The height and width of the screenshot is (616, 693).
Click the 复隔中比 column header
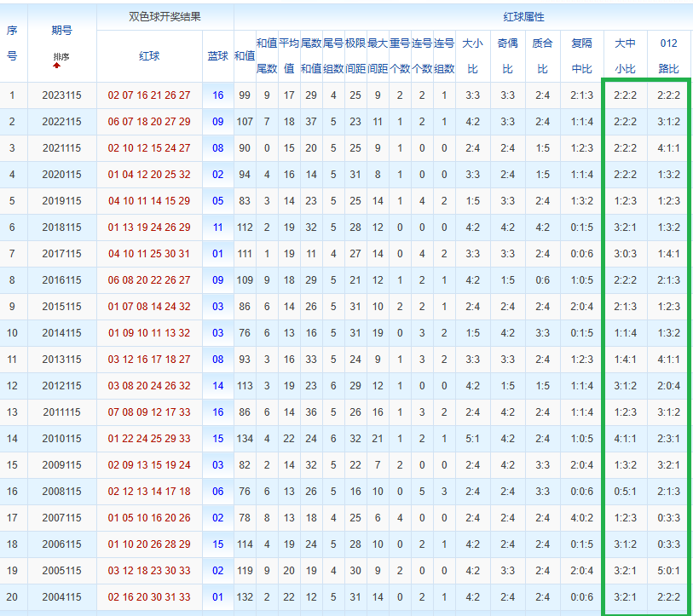581,55
